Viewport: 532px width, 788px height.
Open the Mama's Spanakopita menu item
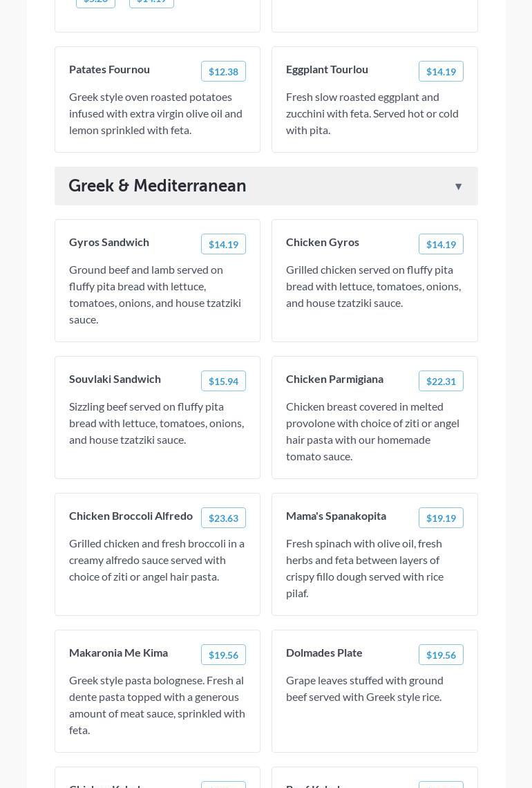[336, 516]
